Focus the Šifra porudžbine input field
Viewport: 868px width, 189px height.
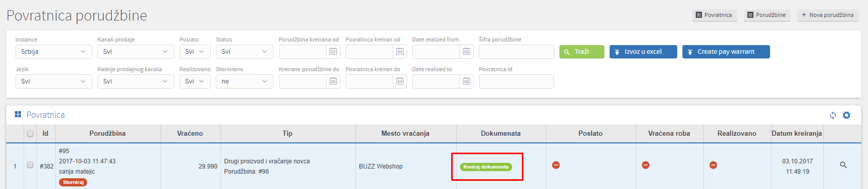coord(516,52)
